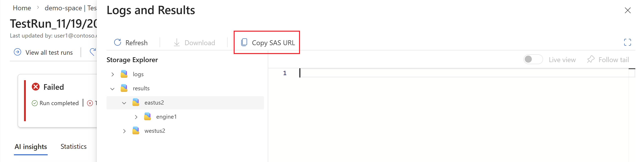This screenshot has height=162, width=644.
Task: Click the engine1 folder icon
Action: pos(148,116)
